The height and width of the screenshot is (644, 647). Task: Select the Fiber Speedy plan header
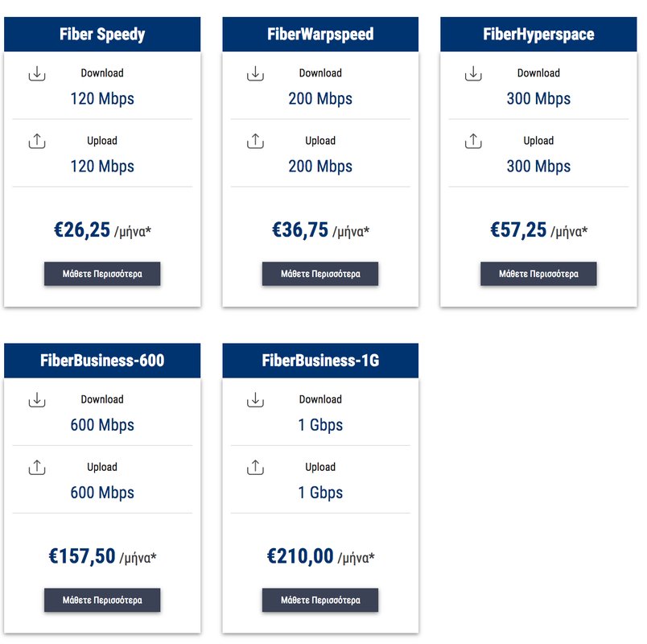[102, 35]
